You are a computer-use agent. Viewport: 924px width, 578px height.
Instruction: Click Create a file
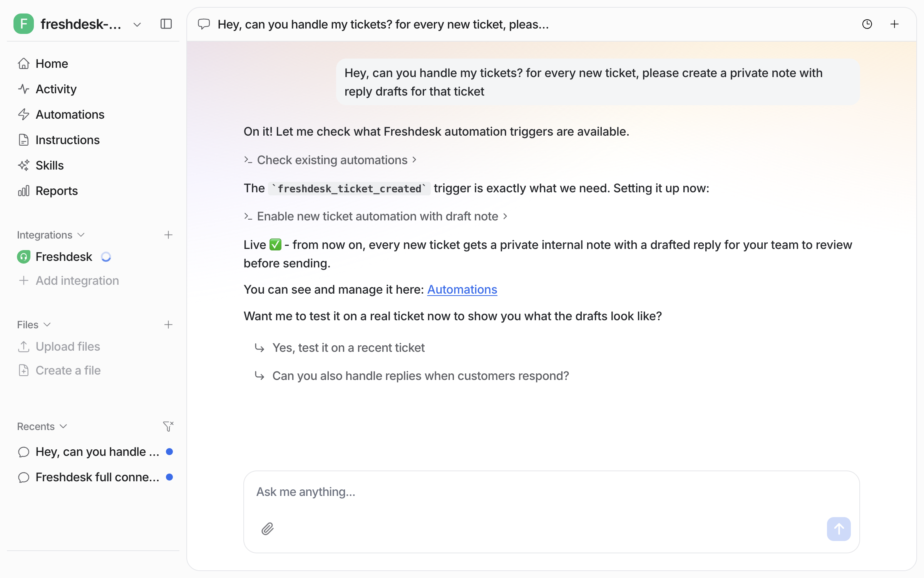(x=59, y=370)
